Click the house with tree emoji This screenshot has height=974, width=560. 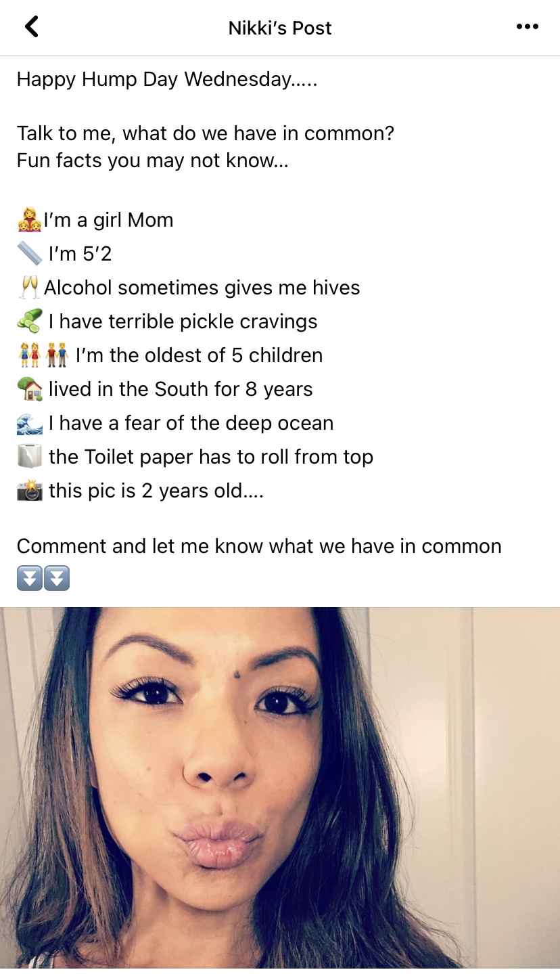pos(29,389)
